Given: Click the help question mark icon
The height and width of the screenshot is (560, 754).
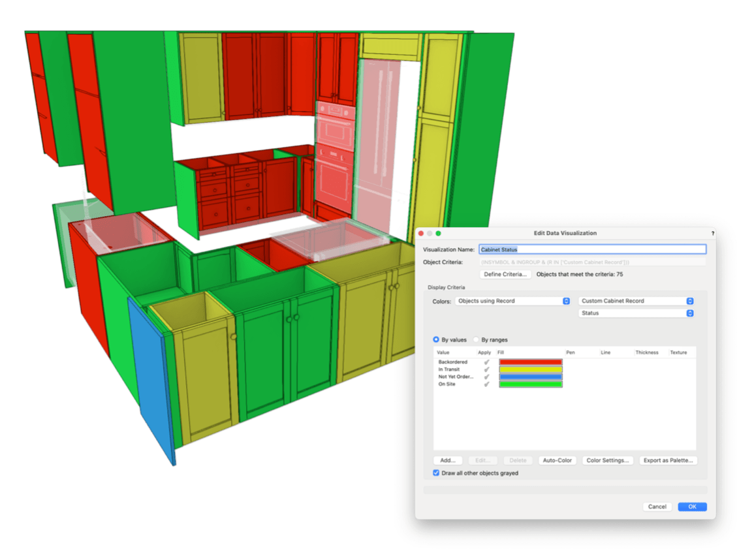Looking at the screenshot, I should click(712, 233).
